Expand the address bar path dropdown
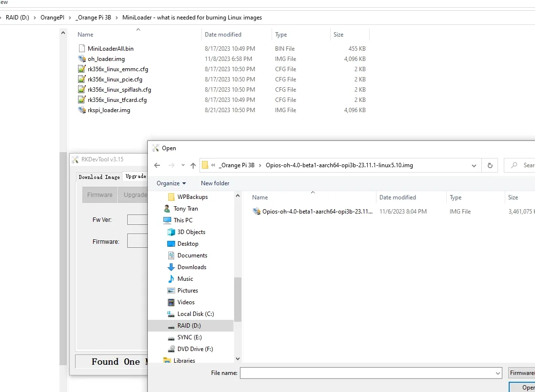 tap(474, 165)
